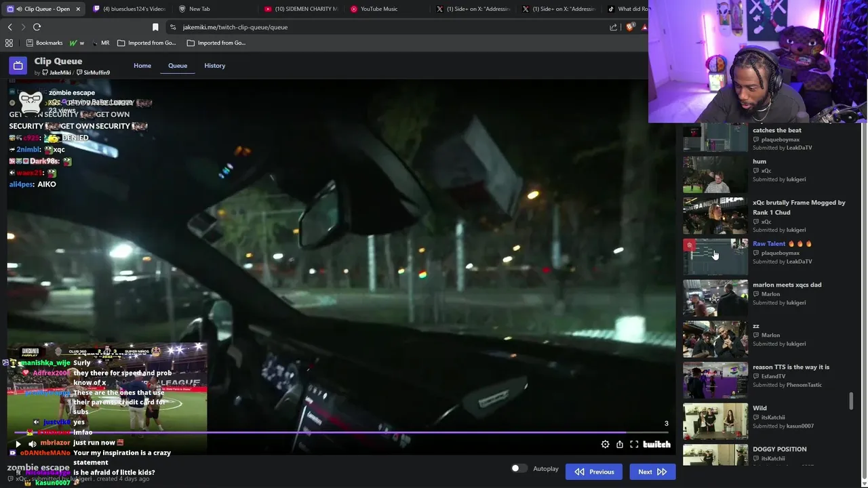868x488 pixels.
Task: Click the Clip Queue TV logo icon
Action: tap(18, 66)
